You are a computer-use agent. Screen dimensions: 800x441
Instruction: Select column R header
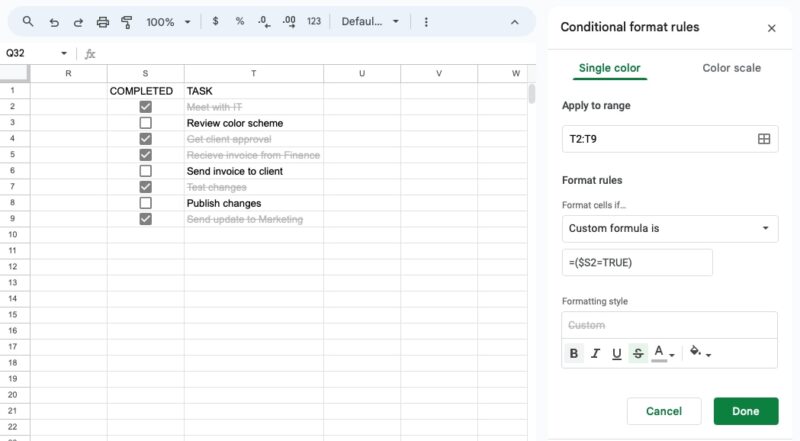pyautogui.click(x=68, y=74)
